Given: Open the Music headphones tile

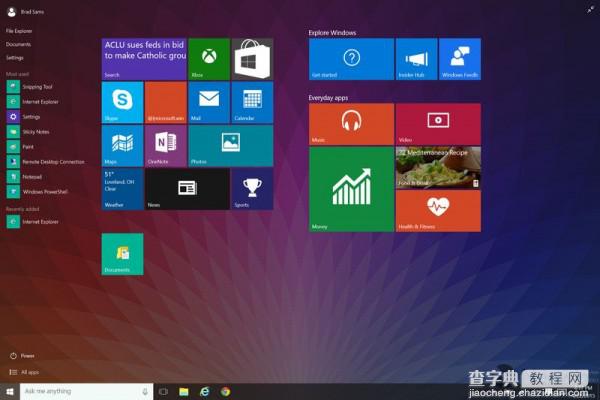Looking at the screenshot, I should coord(351,124).
